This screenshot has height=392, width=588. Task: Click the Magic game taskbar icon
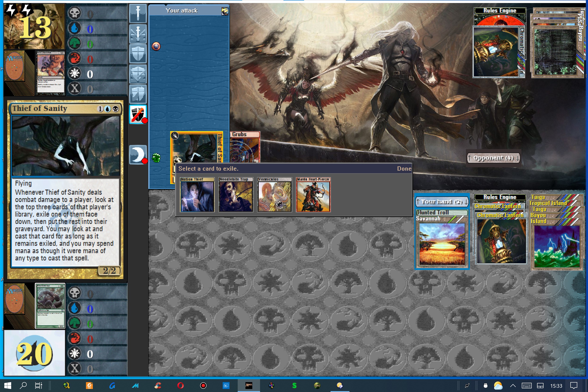[249, 386]
